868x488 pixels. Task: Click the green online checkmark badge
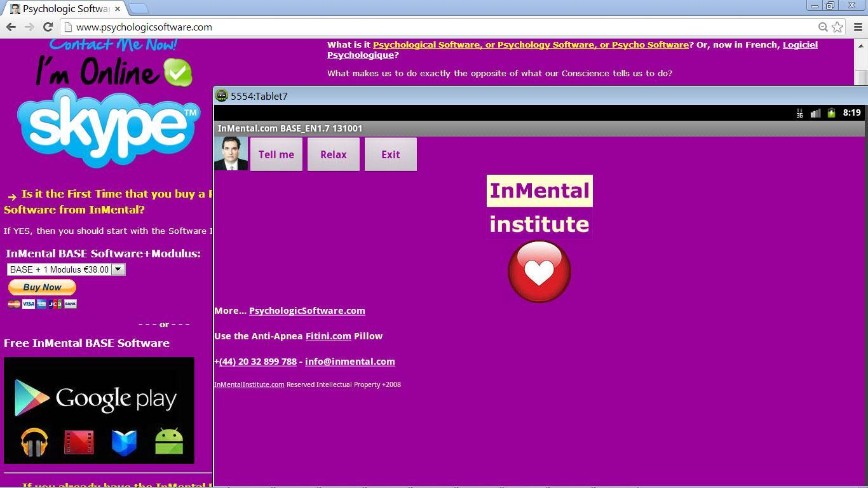[x=178, y=72]
